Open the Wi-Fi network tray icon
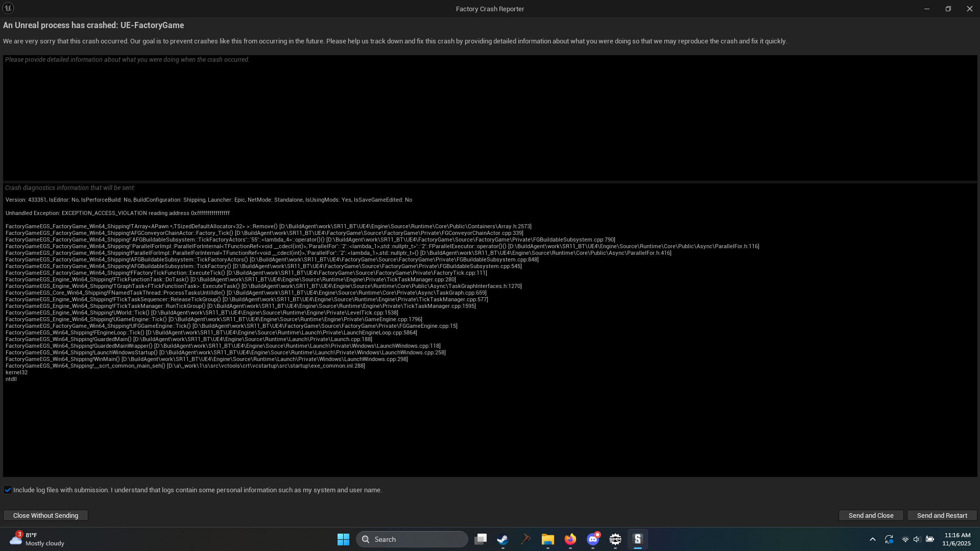980x551 pixels. [905, 539]
